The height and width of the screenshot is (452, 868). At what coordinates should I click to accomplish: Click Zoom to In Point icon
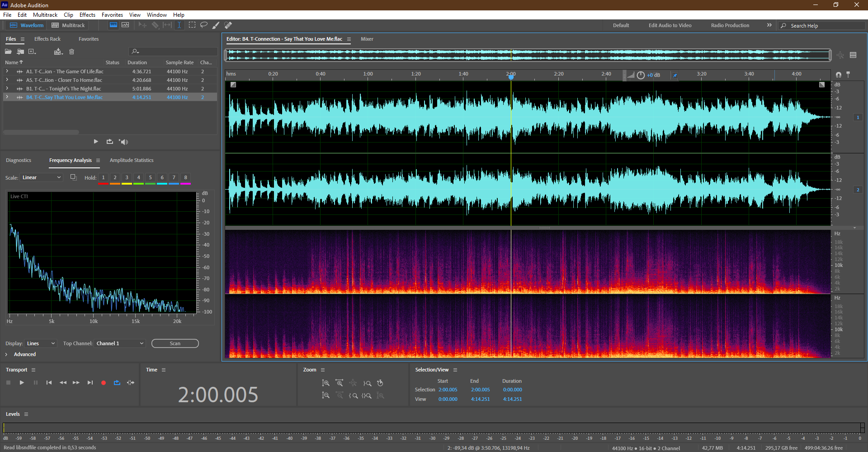pos(353,395)
